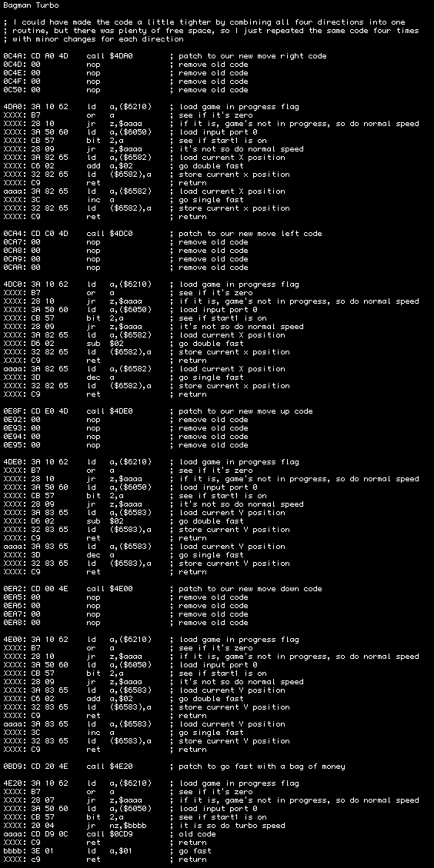Click the 'Bagman Turbo' title text
The image size is (434, 868).
(31, 5)
